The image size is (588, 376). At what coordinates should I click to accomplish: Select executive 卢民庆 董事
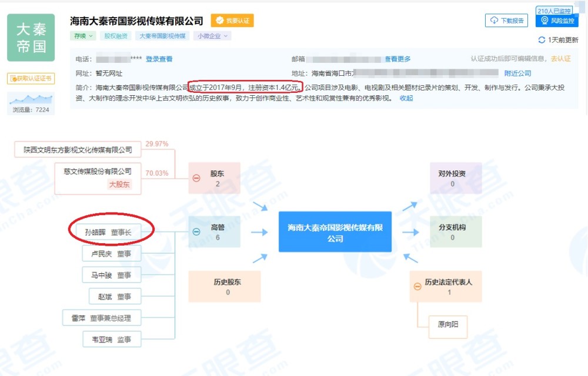pyautogui.click(x=111, y=254)
